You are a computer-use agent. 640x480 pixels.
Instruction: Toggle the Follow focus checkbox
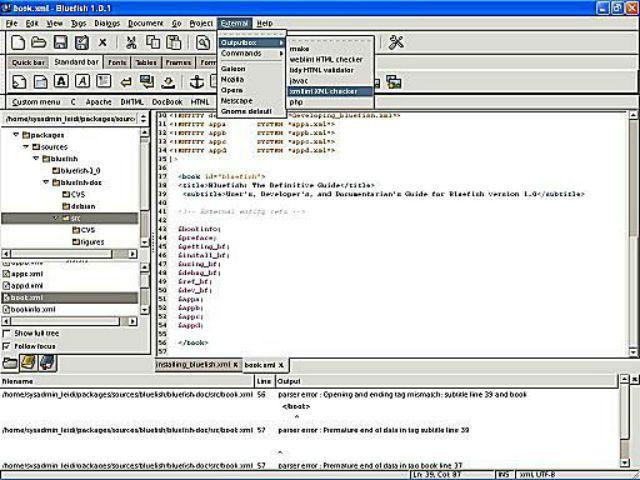point(8,346)
